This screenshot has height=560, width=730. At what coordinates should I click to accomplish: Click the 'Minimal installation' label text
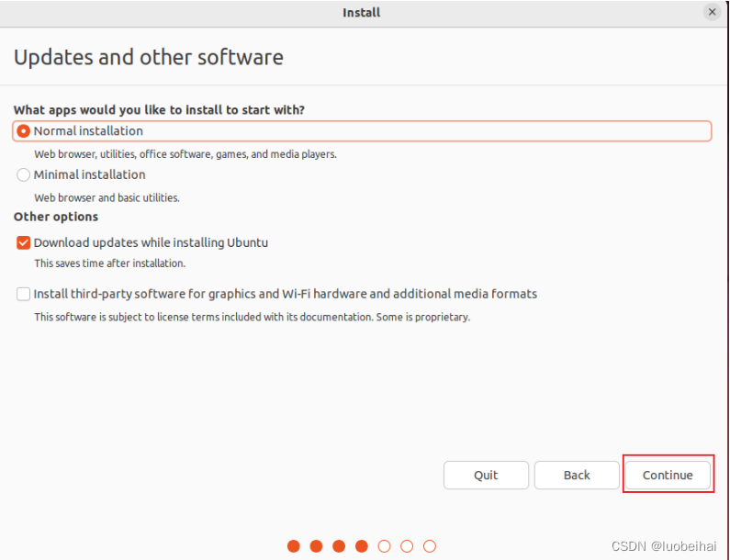click(89, 175)
